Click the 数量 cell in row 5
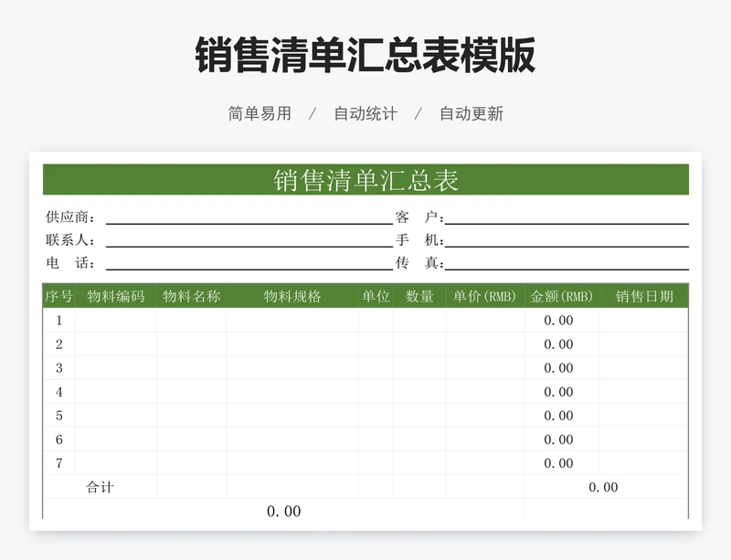731x560 pixels. click(x=419, y=416)
